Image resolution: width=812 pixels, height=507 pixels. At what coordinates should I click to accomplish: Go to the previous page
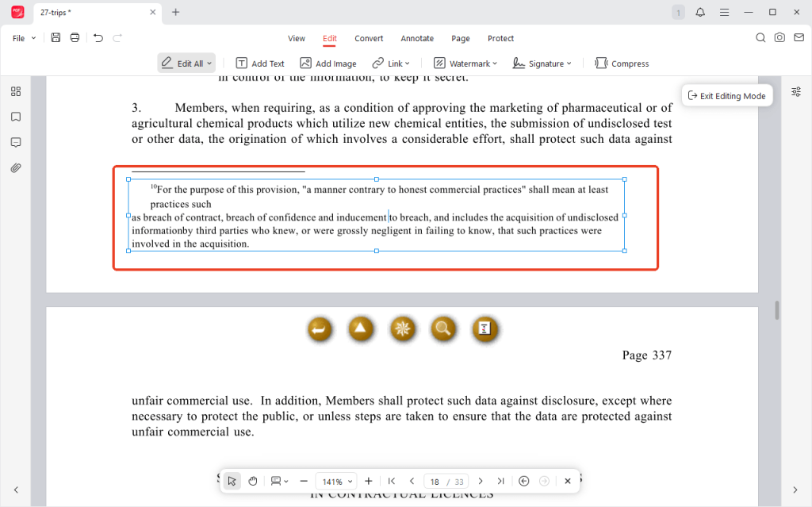[x=412, y=481]
